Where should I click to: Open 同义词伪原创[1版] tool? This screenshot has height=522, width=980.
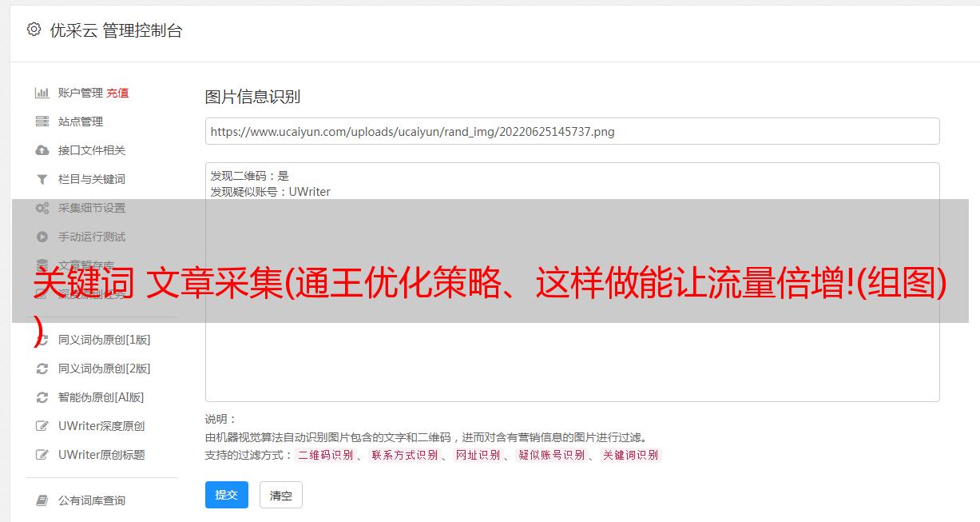(x=104, y=340)
